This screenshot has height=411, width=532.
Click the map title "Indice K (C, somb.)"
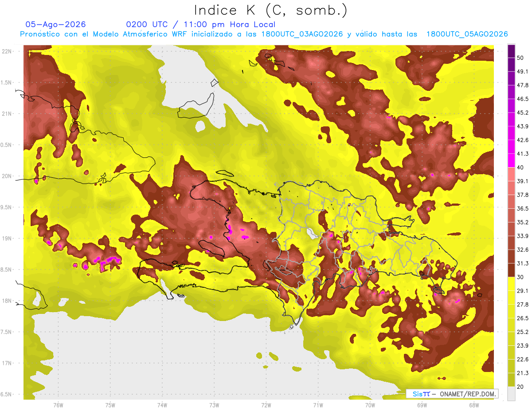(271, 11)
